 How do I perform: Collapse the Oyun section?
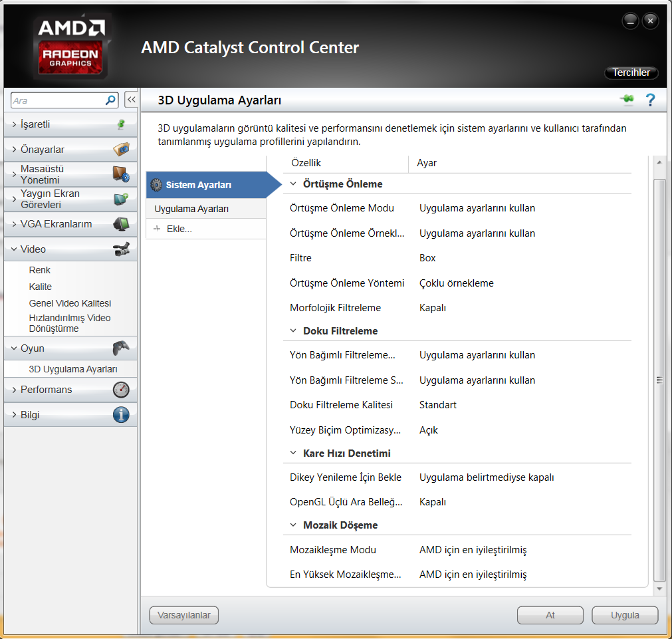coord(15,348)
